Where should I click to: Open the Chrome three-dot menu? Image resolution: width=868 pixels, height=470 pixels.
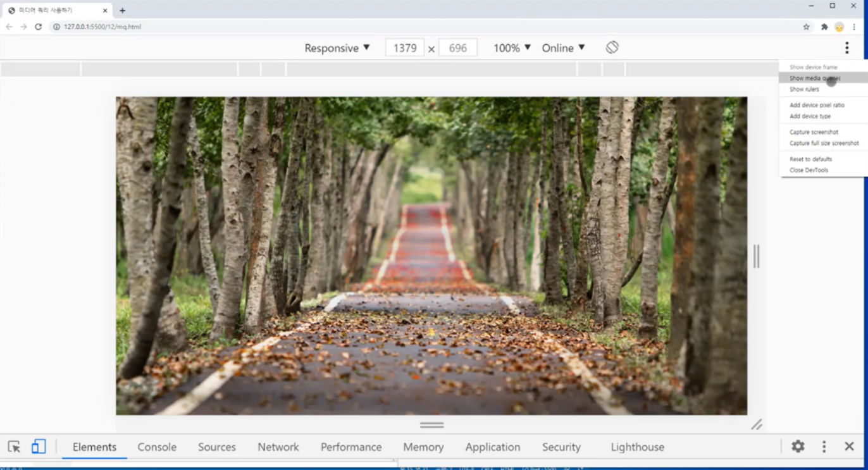click(x=855, y=27)
